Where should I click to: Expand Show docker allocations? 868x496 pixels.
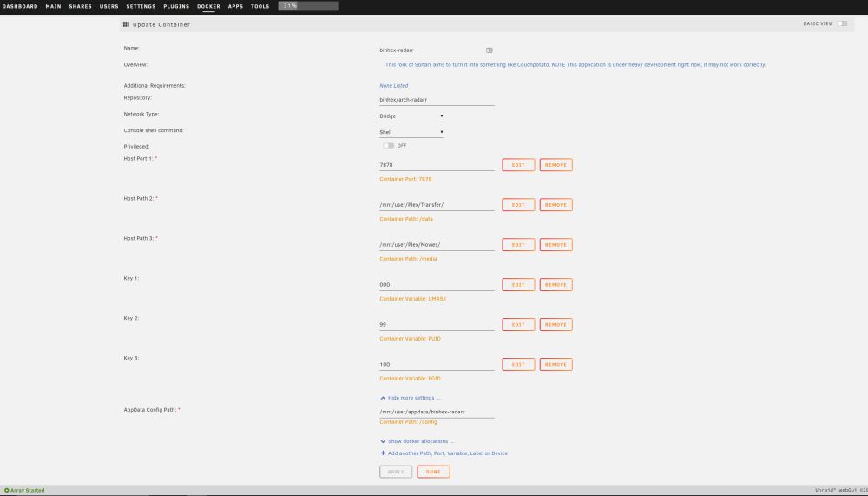click(421, 441)
